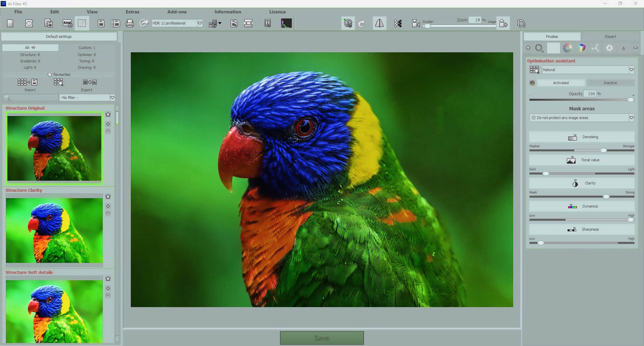The height and width of the screenshot is (346, 644).
Task: Set Optimisation assistant to Inactive
Action: [x=610, y=82]
